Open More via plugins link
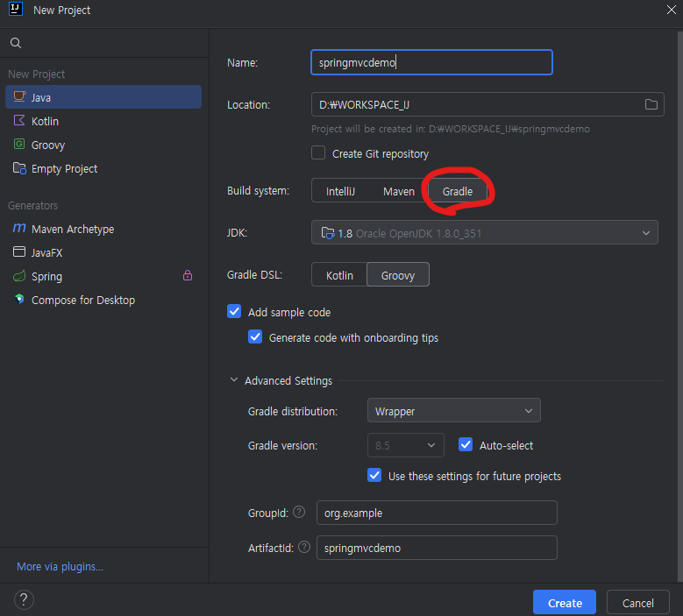 60,566
